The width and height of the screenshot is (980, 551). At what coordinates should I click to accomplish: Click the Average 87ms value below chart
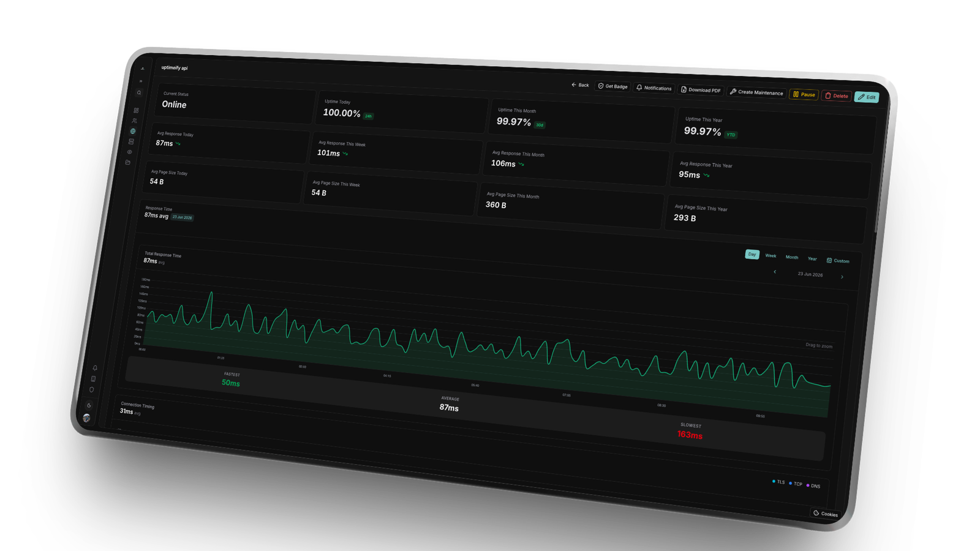pos(449,408)
